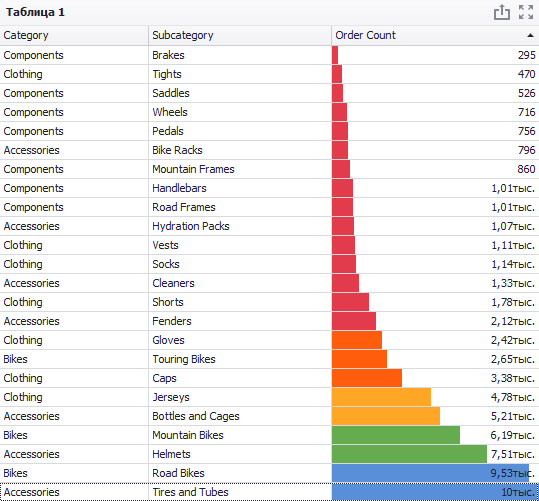
Task: Select the Mountain Frames cell
Action: (x=240, y=169)
